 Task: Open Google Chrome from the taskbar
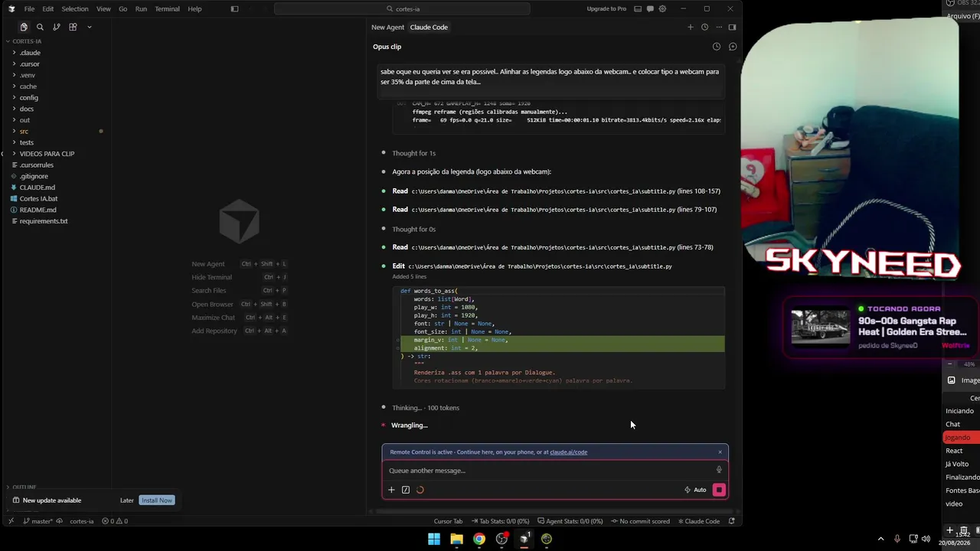pos(479,539)
